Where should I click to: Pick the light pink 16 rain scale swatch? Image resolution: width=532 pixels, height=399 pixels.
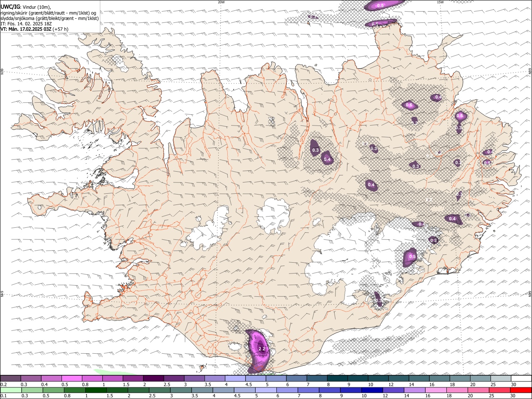[436, 390]
